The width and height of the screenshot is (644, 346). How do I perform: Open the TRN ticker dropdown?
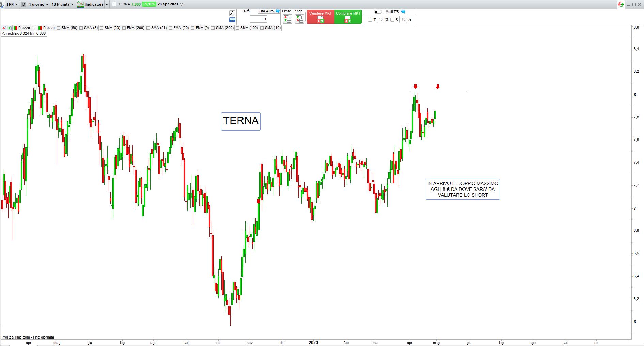pyautogui.click(x=12, y=4)
